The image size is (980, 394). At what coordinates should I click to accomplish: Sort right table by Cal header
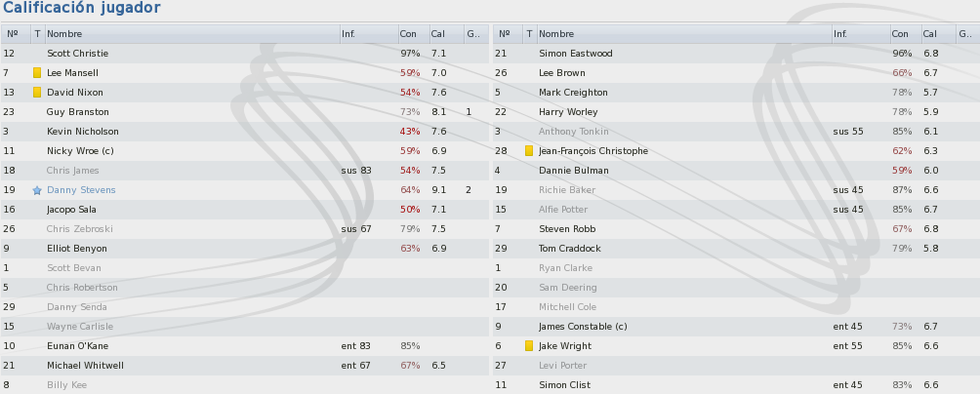click(938, 34)
